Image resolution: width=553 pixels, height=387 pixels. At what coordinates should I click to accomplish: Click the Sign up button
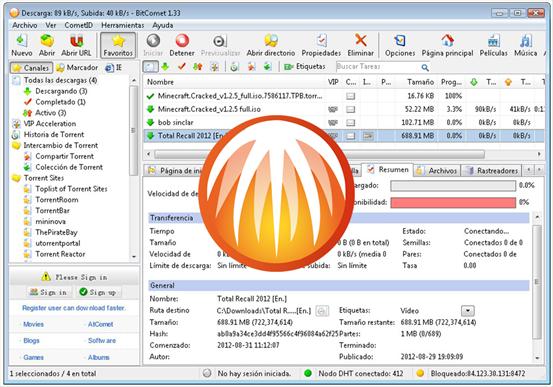click(x=98, y=292)
